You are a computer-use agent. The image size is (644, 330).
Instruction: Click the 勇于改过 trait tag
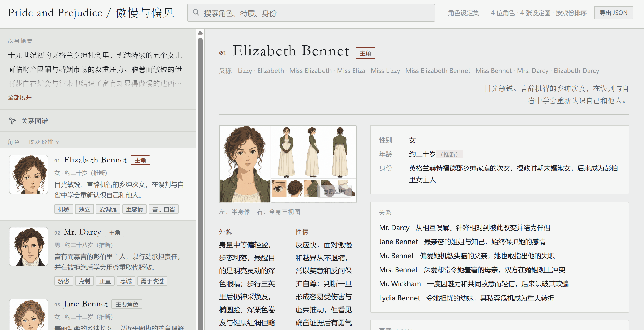(152, 281)
